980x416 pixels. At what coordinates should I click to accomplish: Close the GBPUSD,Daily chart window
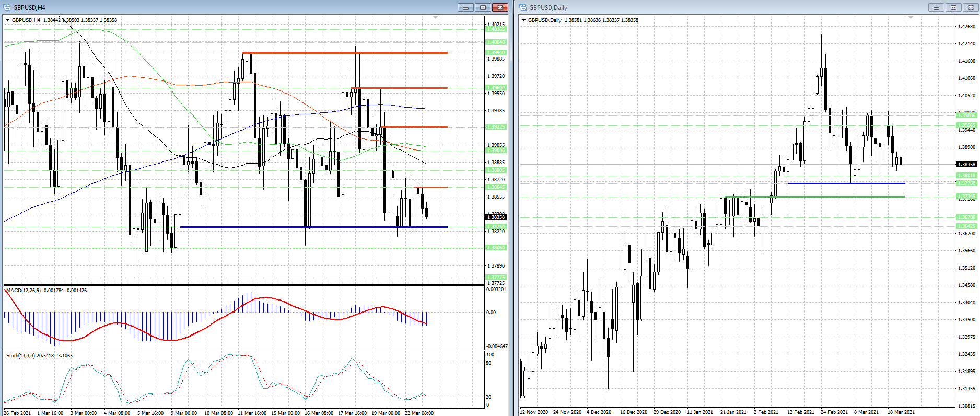pyautogui.click(x=971, y=7)
